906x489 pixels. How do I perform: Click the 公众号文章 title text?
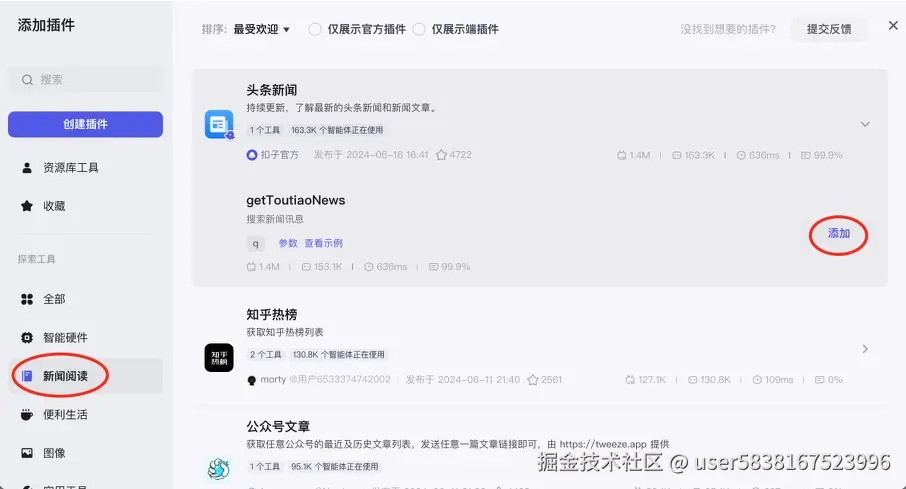[278, 427]
